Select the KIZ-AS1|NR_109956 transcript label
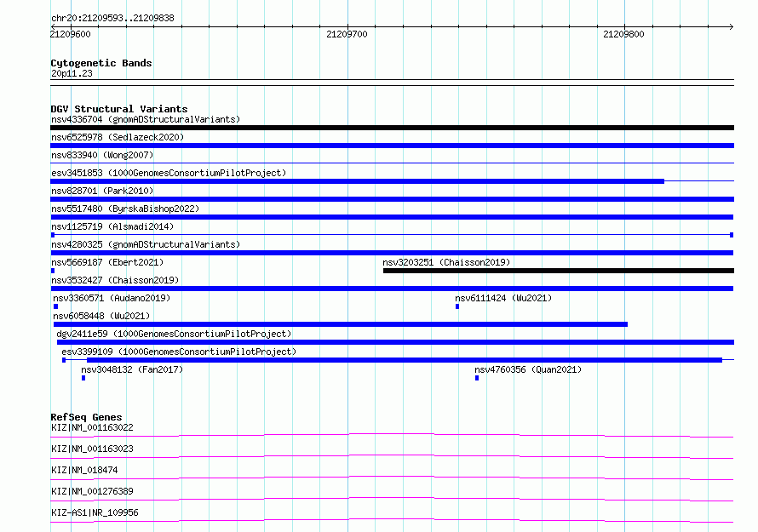The width and height of the screenshot is (758, 532). pos(95,512)
